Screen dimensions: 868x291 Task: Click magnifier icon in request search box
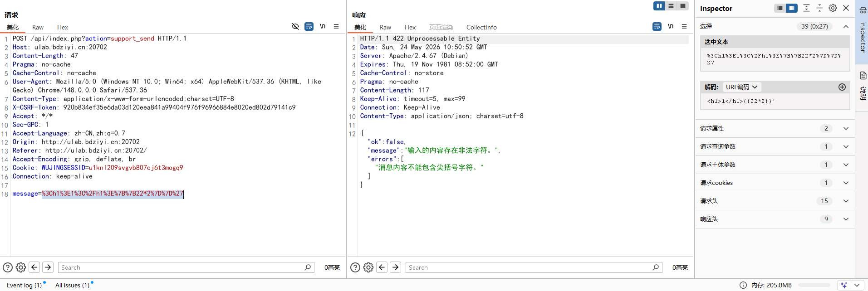(308, 267)
